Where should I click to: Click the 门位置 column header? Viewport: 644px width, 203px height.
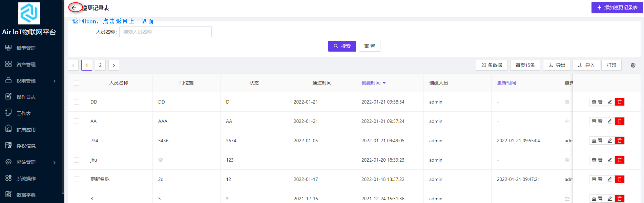187,83
